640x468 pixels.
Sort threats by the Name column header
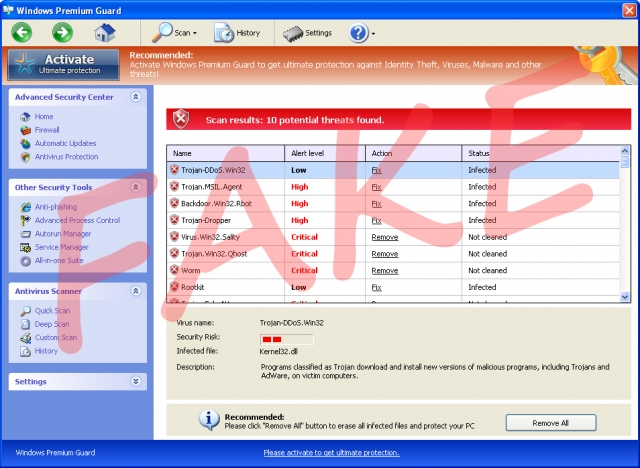tap(225, 153)
